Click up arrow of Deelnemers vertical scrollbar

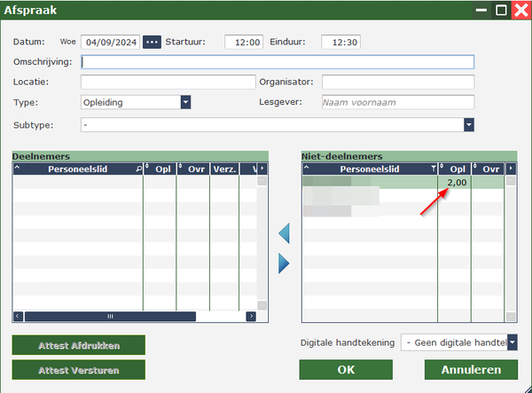pyautogui.click(x=262, y=181)
